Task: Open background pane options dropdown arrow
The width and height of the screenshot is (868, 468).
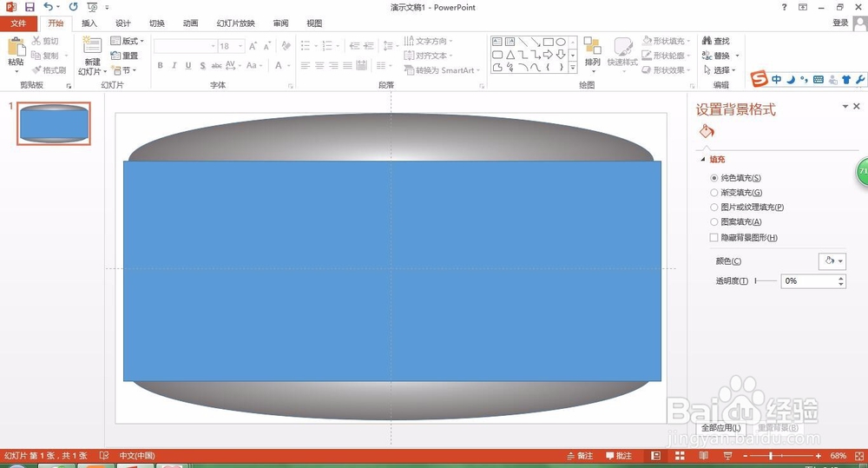Action: [845, 106]
